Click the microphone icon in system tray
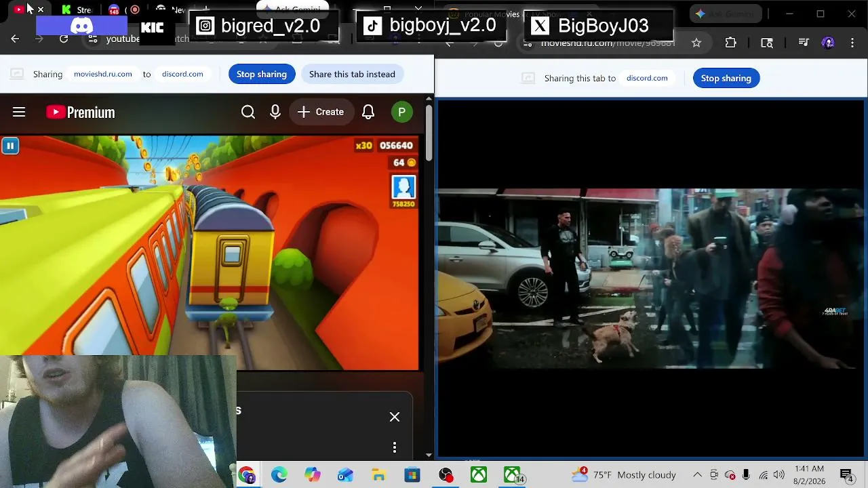868x488 pixels. [746, 475]
